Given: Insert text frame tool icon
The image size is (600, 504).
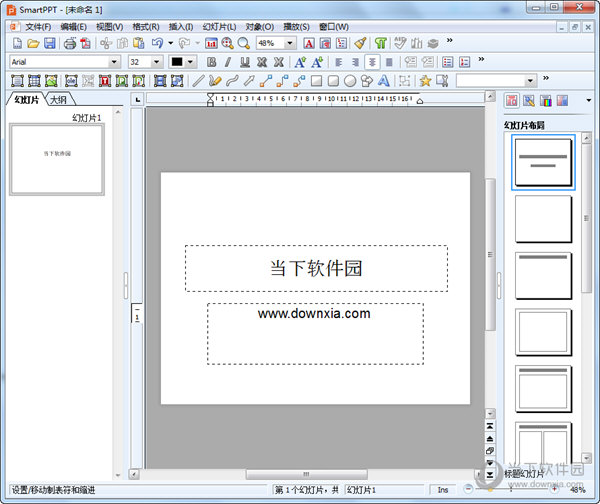Looking at the screenshot, I should [17, 81].
